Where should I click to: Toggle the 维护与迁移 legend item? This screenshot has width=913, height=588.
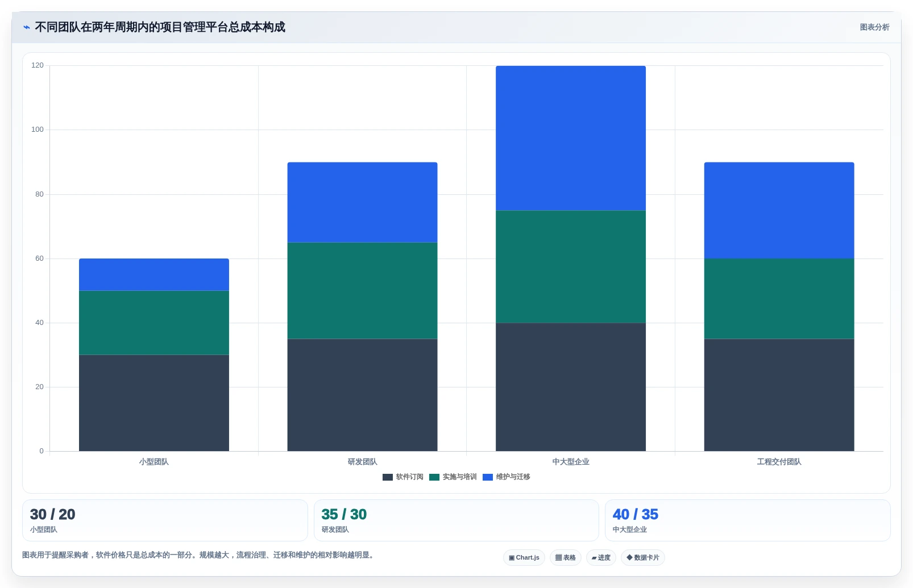pos(507,477)
